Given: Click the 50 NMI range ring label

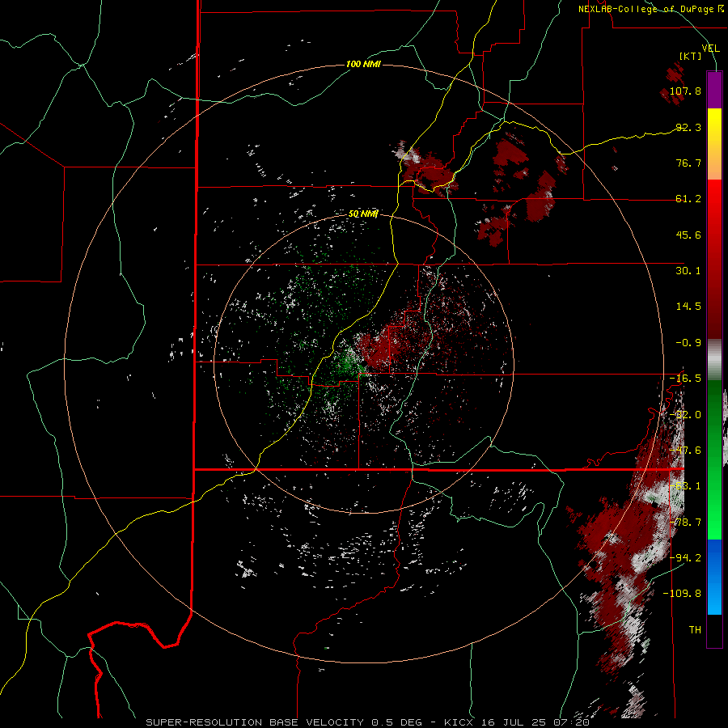Looking at the screenshot, I should [x=363, y=214].
